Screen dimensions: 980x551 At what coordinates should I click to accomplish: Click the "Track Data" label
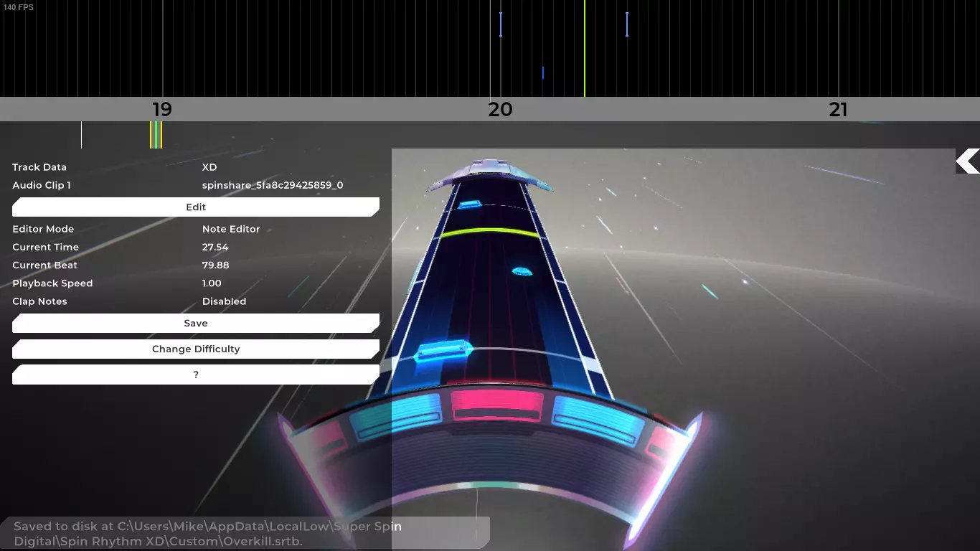coord(39,167)
